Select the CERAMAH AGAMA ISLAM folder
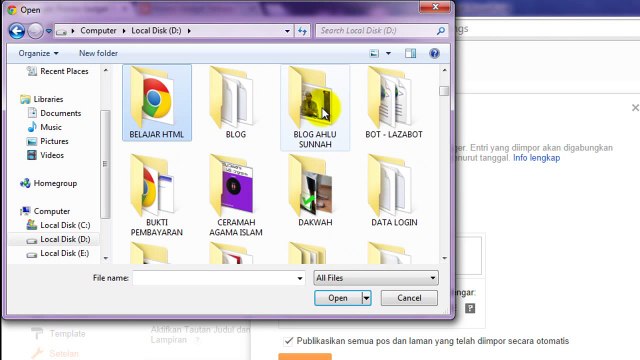The width and height of the screenshot is (640, 360). tap(236, 195)
